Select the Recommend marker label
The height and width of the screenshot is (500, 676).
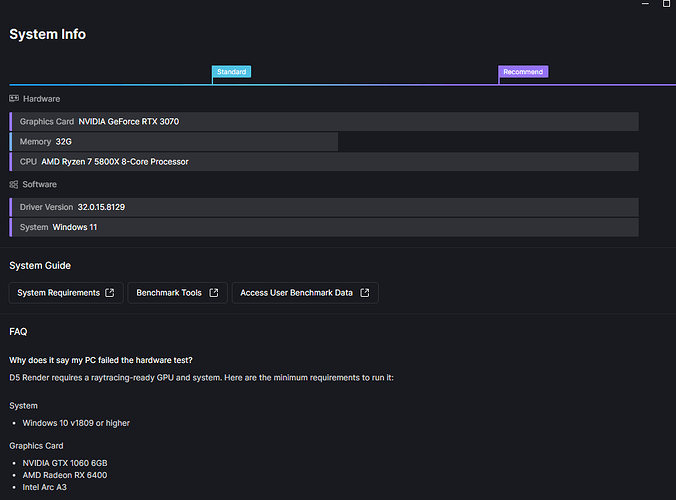523,72
